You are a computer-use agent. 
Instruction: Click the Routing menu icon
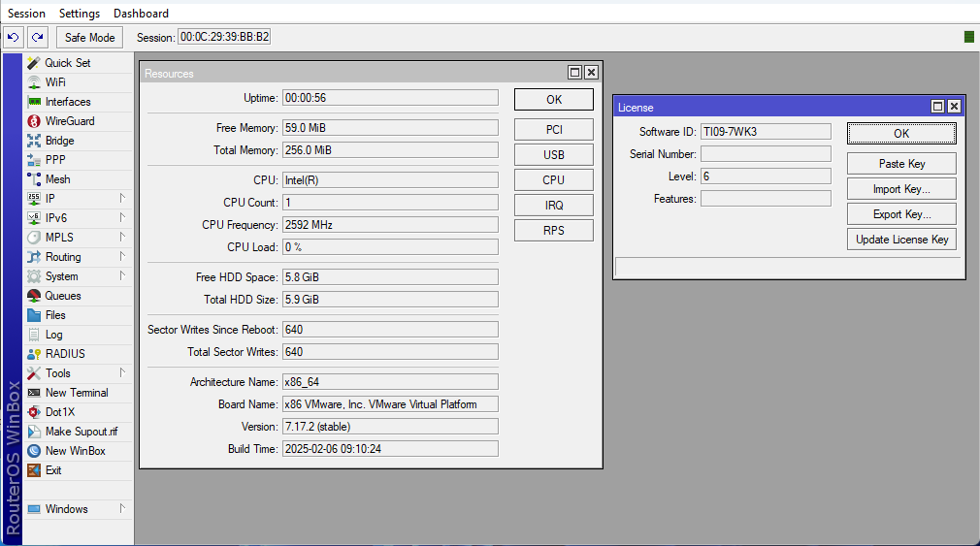click(34, 257)
